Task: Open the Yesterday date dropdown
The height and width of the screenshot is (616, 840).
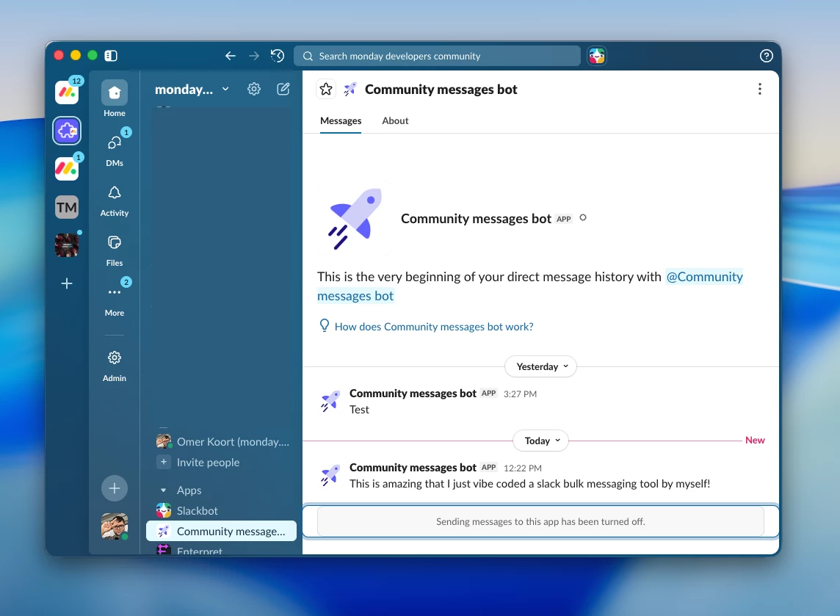Action: coord(541,366)
